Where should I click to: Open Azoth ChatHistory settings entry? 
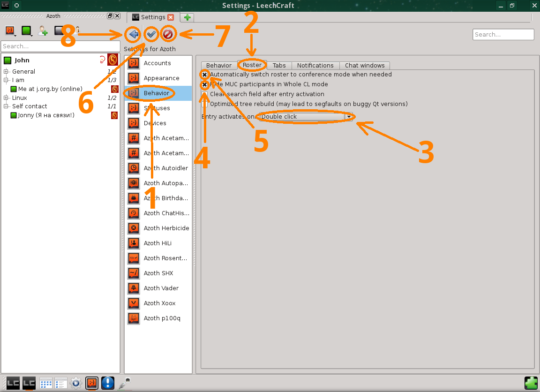(x=158, y=213)
